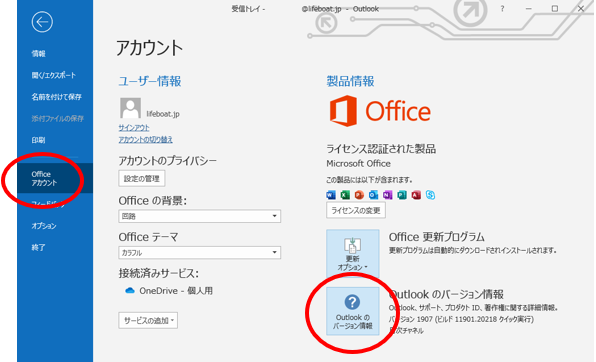
Task: Select 印刷 in sidebar
Action: pyautogui.click(x=38, y=140)
